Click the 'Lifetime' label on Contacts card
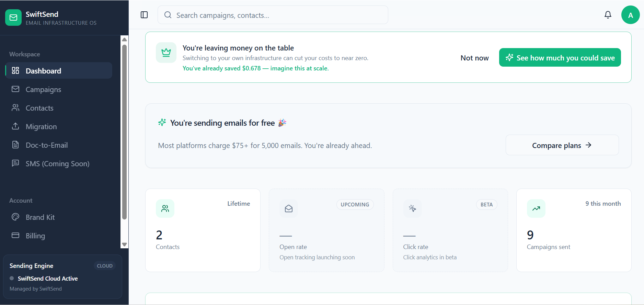 pyautogui.click(x=239, y=203)
